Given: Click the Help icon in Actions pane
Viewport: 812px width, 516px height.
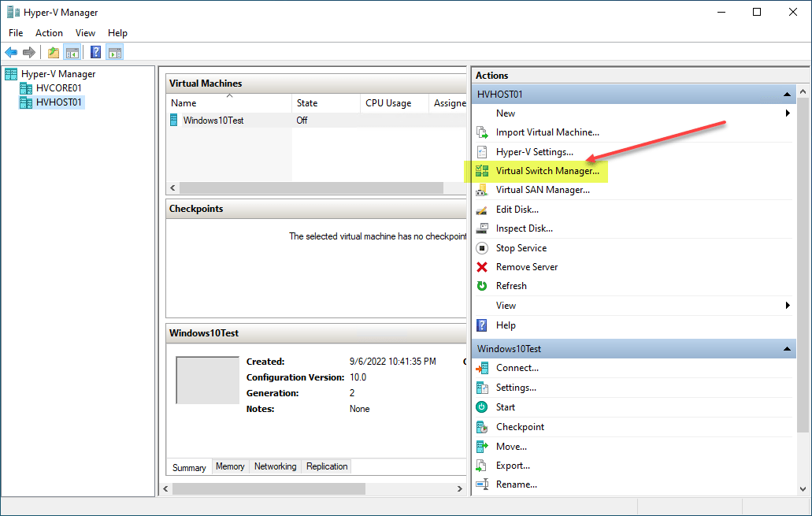Looking at the screenshot, I should [x=481, y=325].
